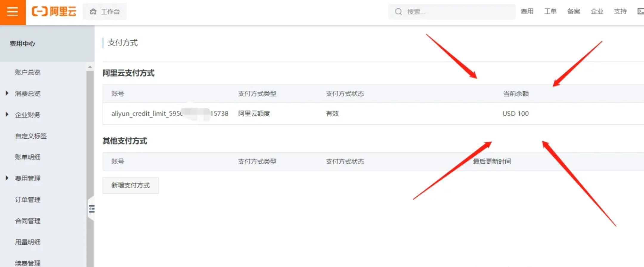Click 支付方式状态 header in 其他支付方式 table
The width and height of the screenshot is (644, 267).
point(345,161)
